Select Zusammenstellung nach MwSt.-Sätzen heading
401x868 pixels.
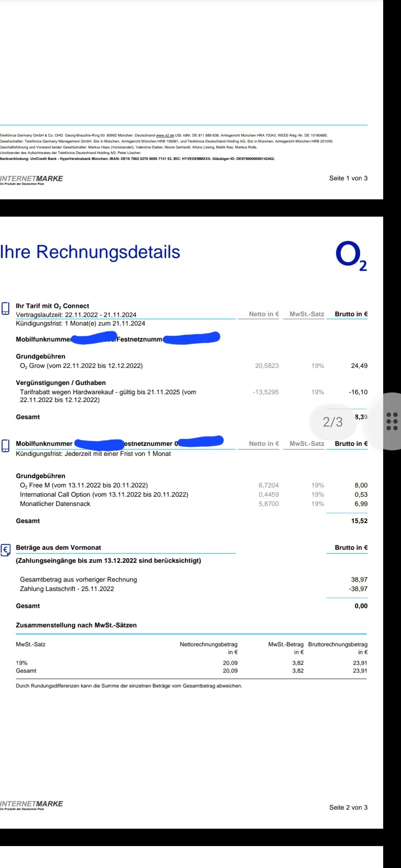pyautogui.click(x=76, y=625)
